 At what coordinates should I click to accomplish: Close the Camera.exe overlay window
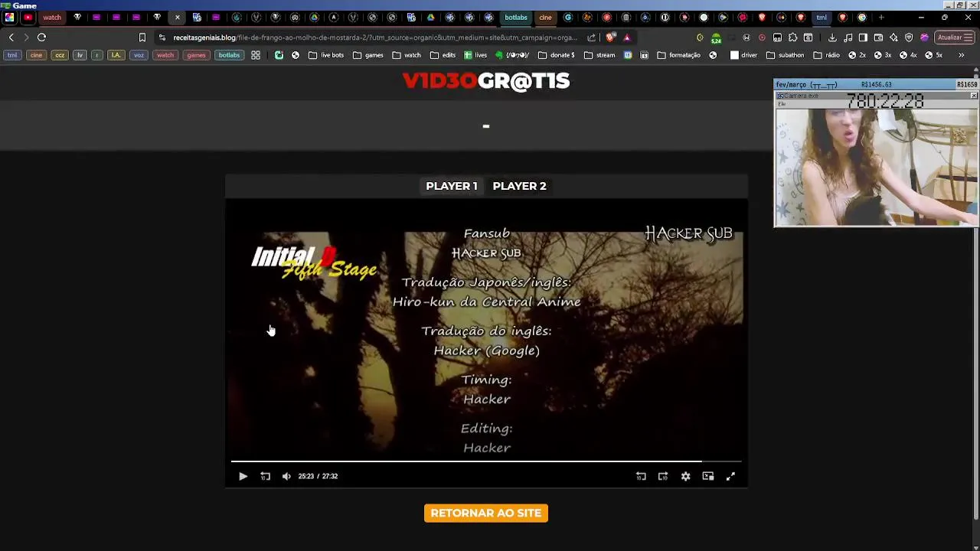coord(973,96)
